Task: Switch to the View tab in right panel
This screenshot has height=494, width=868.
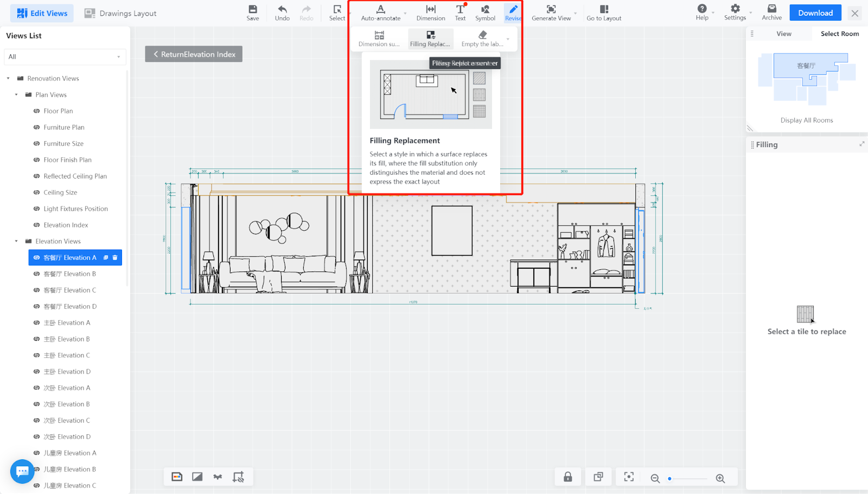Action: coord(783,34)
